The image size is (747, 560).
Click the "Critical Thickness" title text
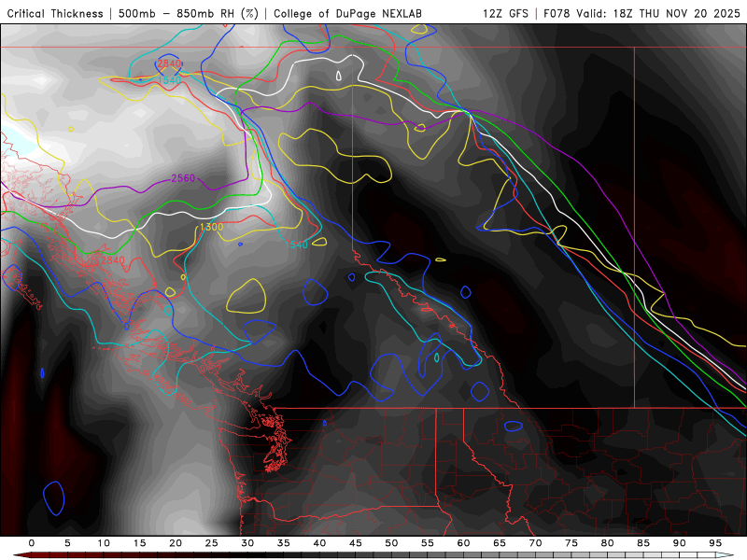(x=55, y=13)
